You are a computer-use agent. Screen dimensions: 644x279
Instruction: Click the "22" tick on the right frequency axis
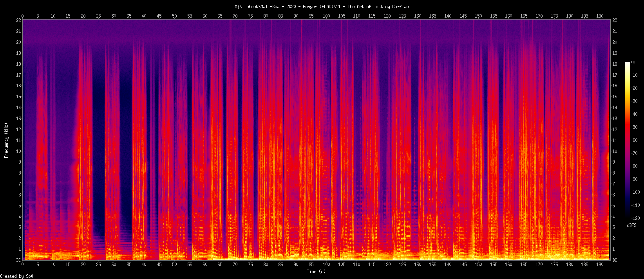(615, 20)
